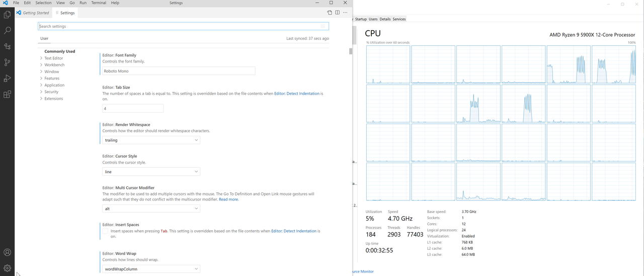Image resolution: width=644 pixels, height=276 pixels.
Task: Expand the Window settings category
Action: coord(51,72)
